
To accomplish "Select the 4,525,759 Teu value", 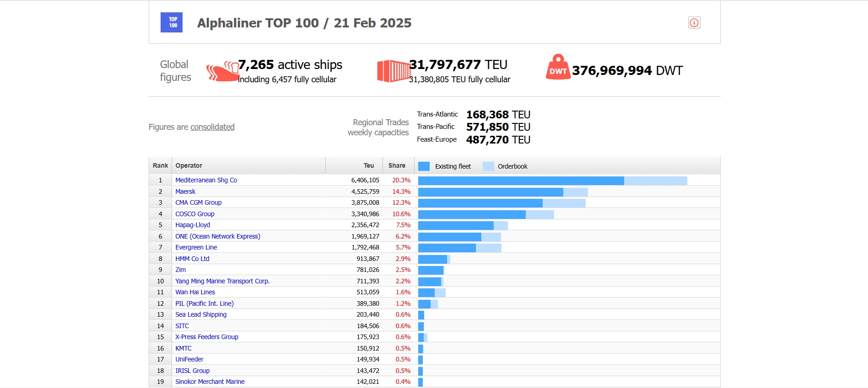I will (365, 191).
